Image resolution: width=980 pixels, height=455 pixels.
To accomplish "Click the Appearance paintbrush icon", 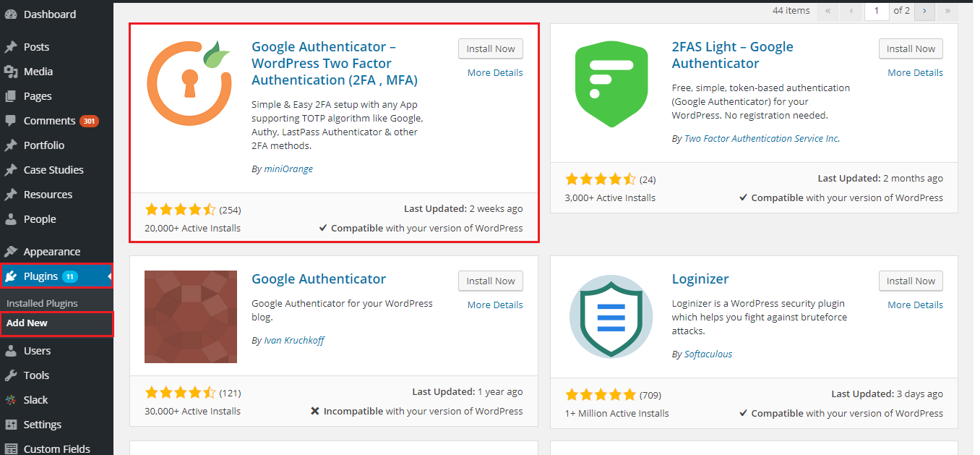I will (11, 252).
